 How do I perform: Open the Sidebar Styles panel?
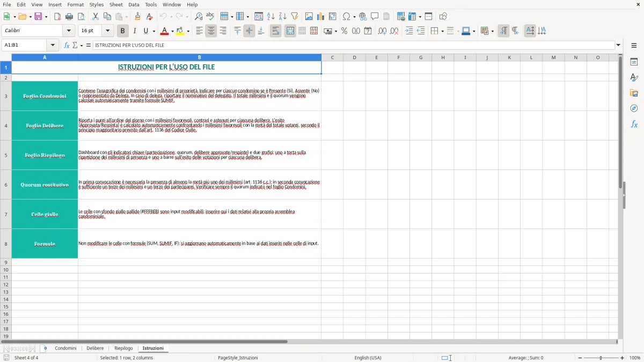pos(634,78)
